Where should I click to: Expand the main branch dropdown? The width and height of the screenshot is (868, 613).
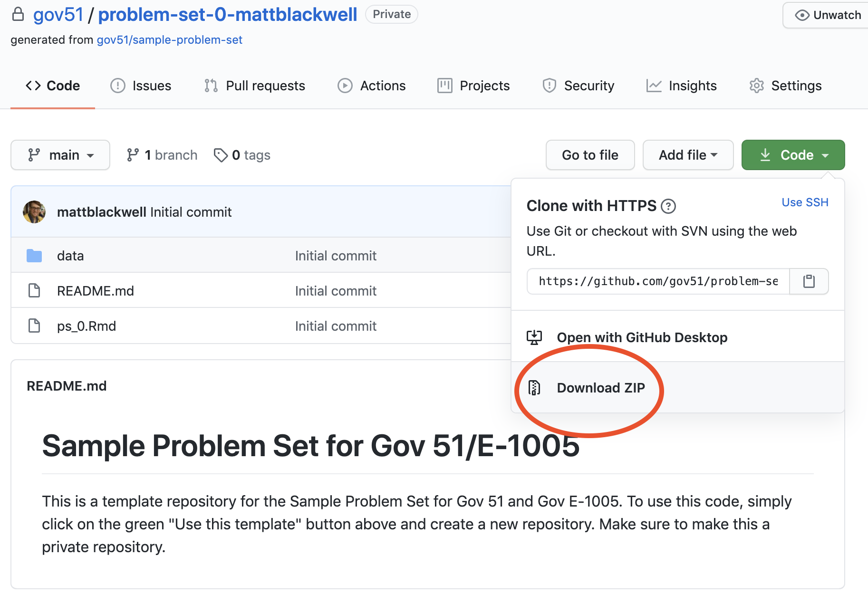60,155
